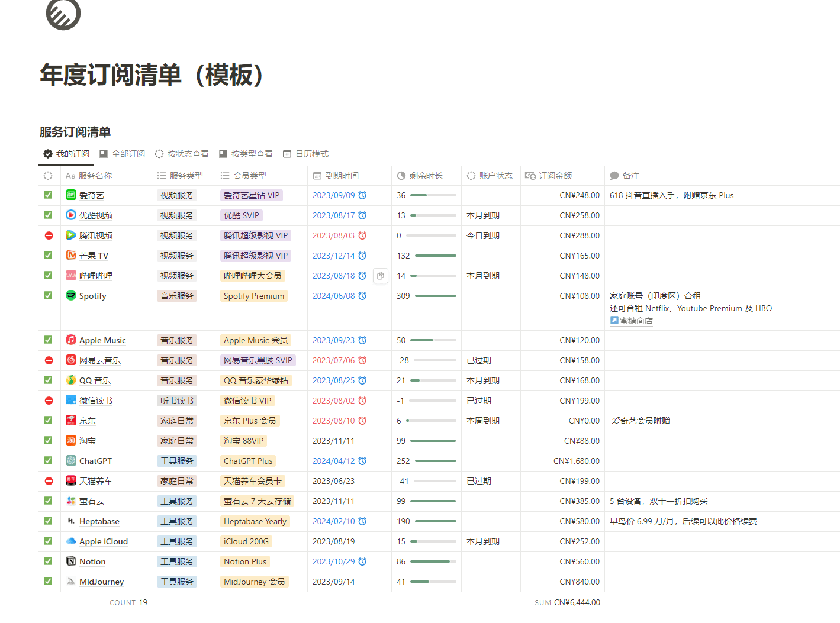Switch to the 日历模式 view tab
Image resolution: width=840 pixels, height=623 pixels.
[x=305, y=154]
